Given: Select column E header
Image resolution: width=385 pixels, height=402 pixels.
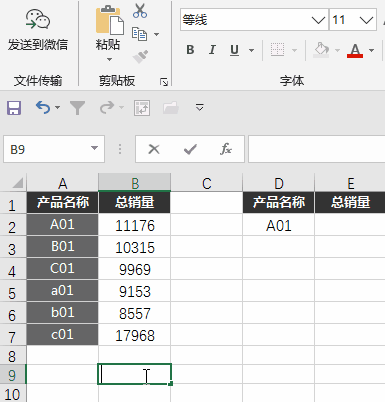Looking at the screenshot, I should point(350,183).
